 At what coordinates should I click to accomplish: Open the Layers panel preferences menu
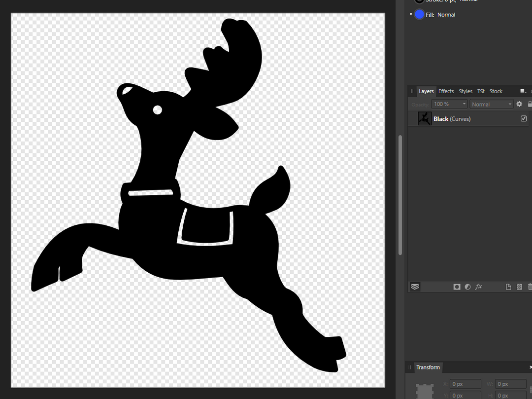pyautogui.click(x=523, y=91)
